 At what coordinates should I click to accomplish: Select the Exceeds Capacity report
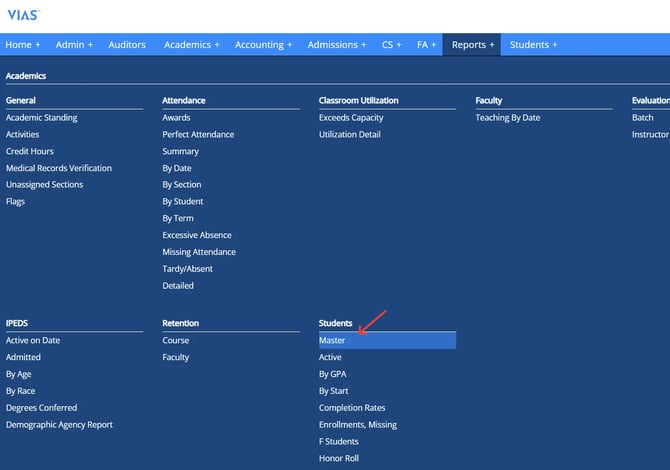tap(351, 118)
